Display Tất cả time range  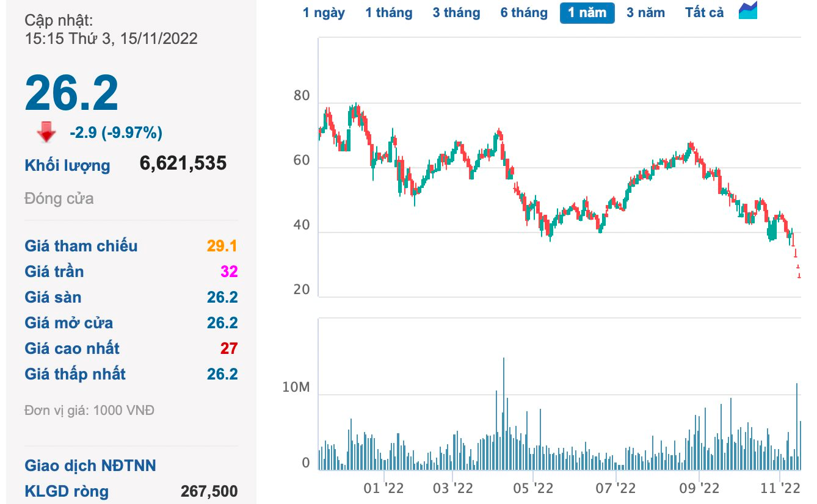(x=704, y=13)
